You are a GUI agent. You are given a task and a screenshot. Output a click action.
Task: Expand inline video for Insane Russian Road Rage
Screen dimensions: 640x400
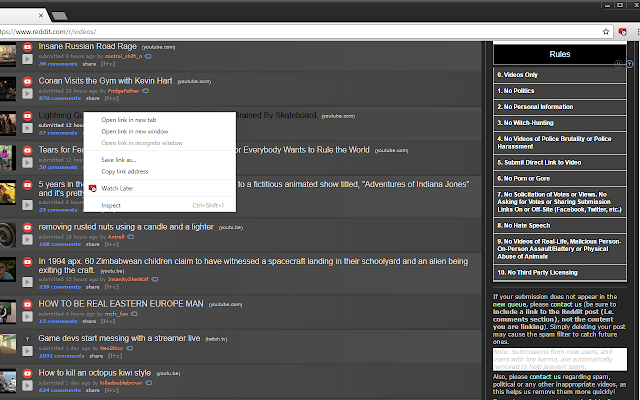27,59
